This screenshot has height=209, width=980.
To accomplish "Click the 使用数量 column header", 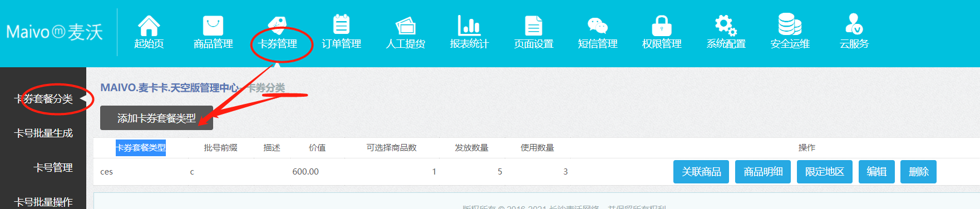I will (x=537, y=148).
